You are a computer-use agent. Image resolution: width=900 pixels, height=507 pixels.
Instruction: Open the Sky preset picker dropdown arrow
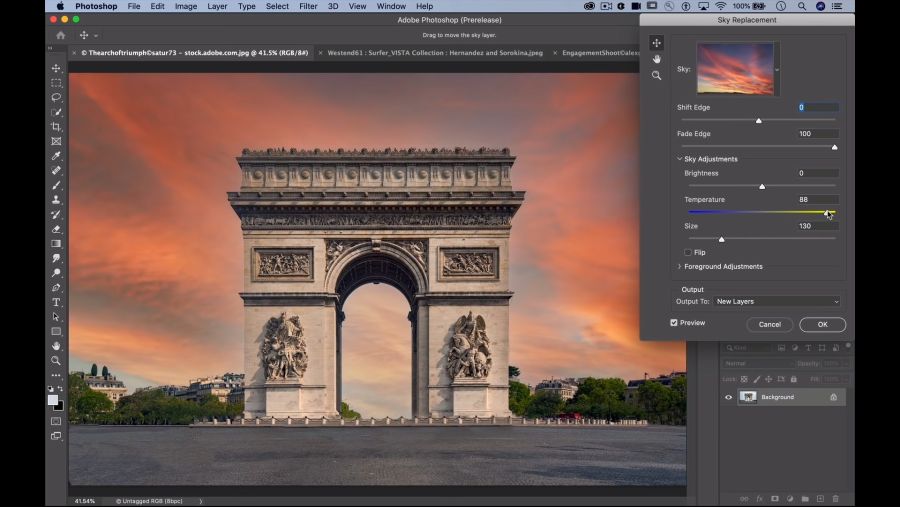point(777,69)
